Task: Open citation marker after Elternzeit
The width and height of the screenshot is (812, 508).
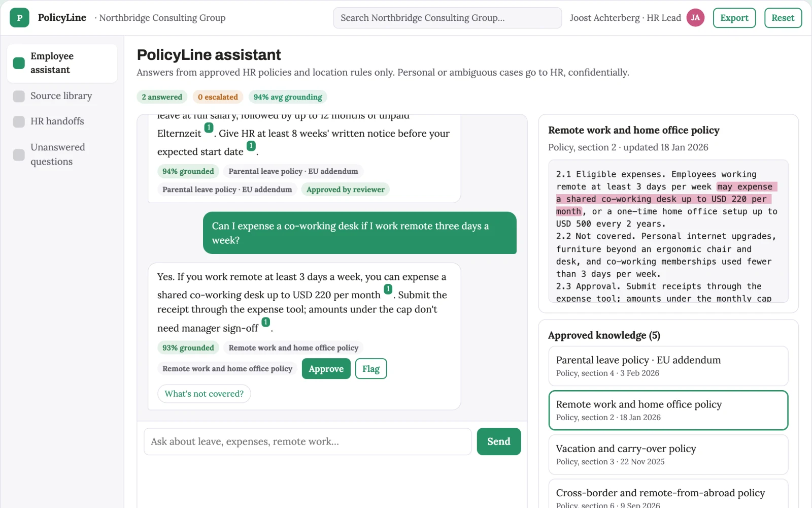Action: (209, 128)
